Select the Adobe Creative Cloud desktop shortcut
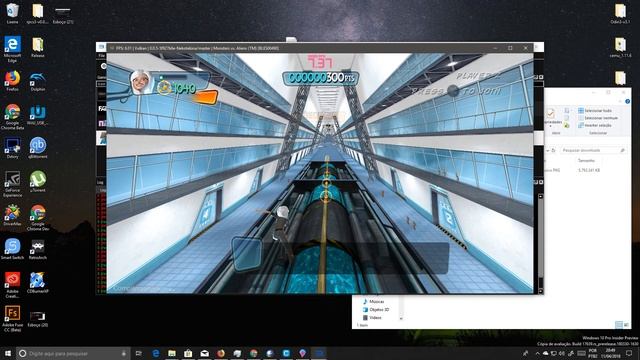This screenshot has height=360, width=640. click(x=12, y=285)
